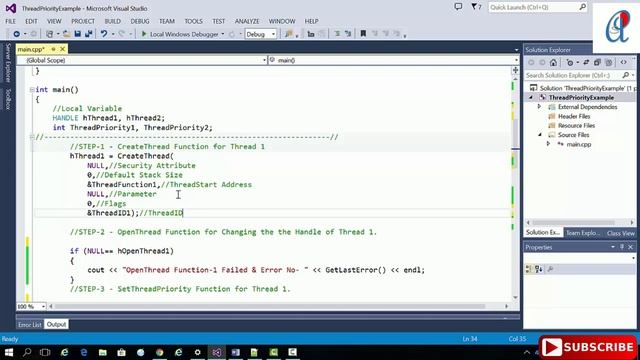This screenshot has width=640, height=360.
Task: Click Categorized icon in Properties panel
Action: click(x=529, y=269)
